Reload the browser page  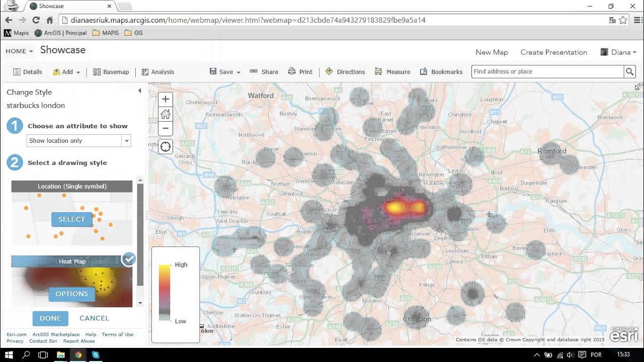coord(36,20)
